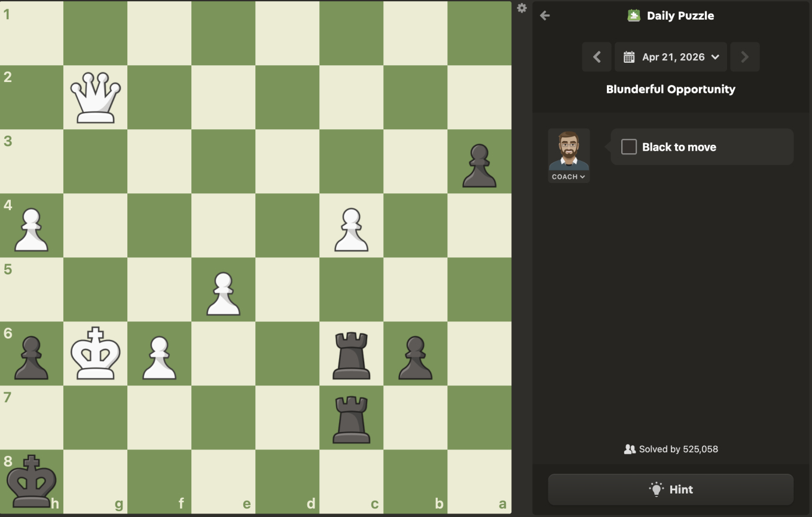Select the black king on h8
Image resolution: width=812 pixels, height=517 pixels.
point(31,482)
